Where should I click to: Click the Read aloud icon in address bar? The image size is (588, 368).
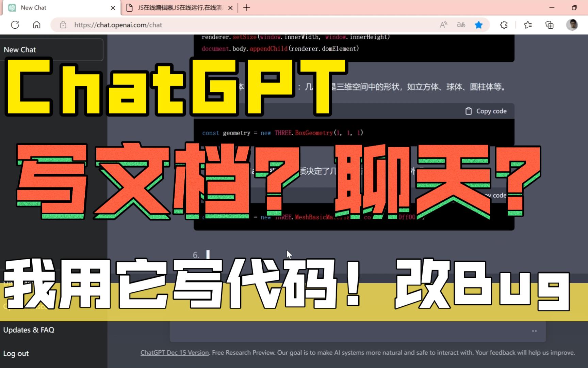[443, 25]
